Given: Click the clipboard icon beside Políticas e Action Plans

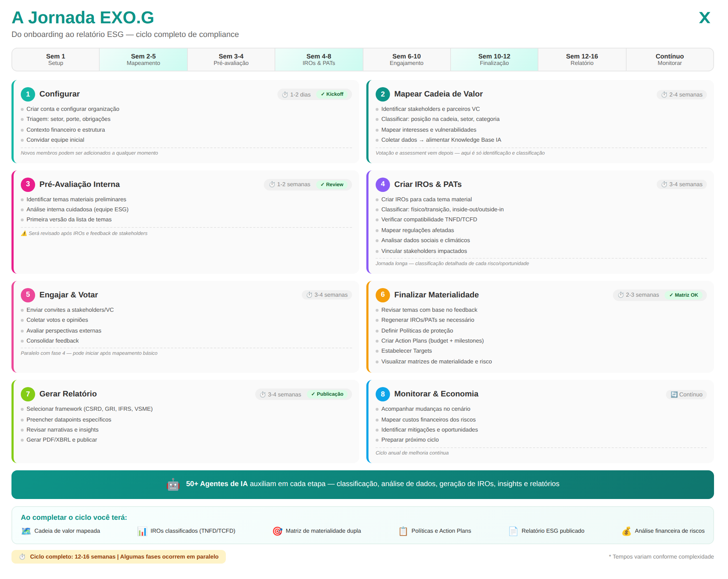Looking at the screenshot, I should pyautogui.click(x=403, y=531).
